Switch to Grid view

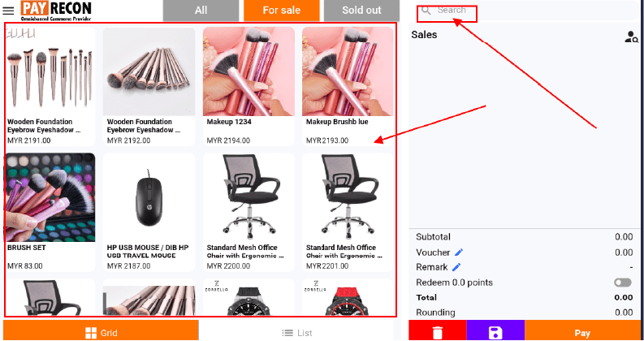pyautogui.click(x=101, y=330)
